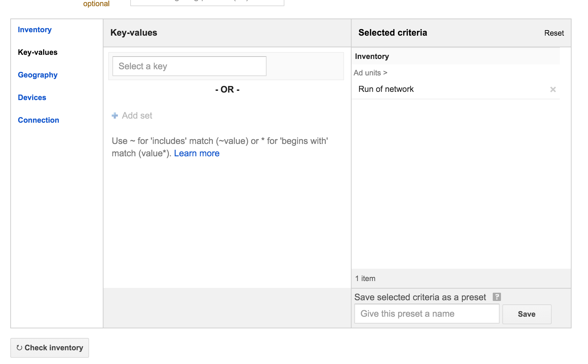
Task: Go to the Devices targeting section
Action: click(x=32, y=98)
